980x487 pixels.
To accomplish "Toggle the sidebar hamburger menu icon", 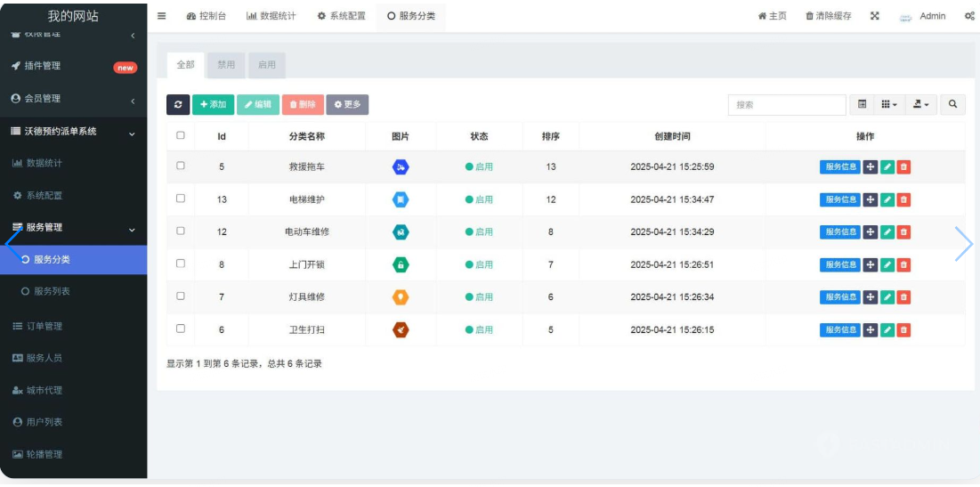I will [x=161, y=16].
